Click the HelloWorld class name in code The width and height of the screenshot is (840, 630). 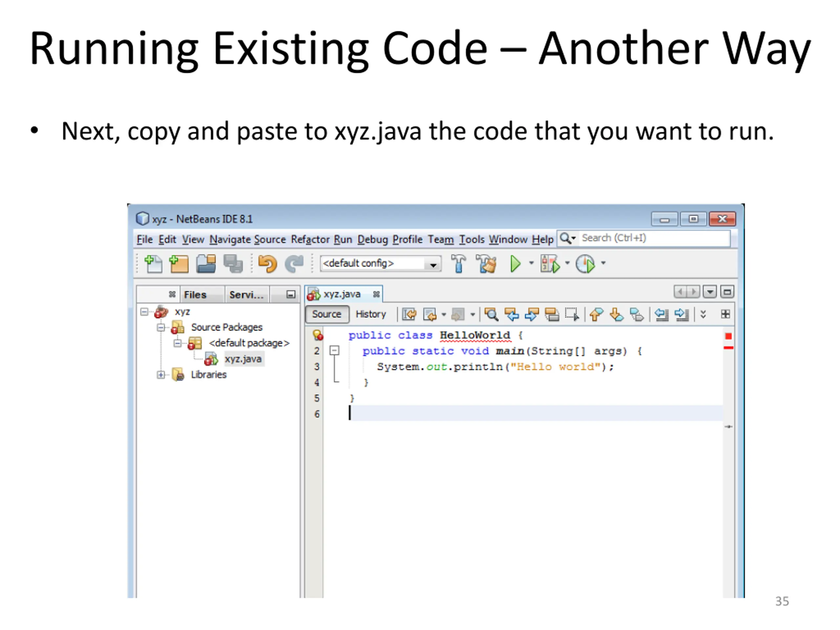(475, 335)
